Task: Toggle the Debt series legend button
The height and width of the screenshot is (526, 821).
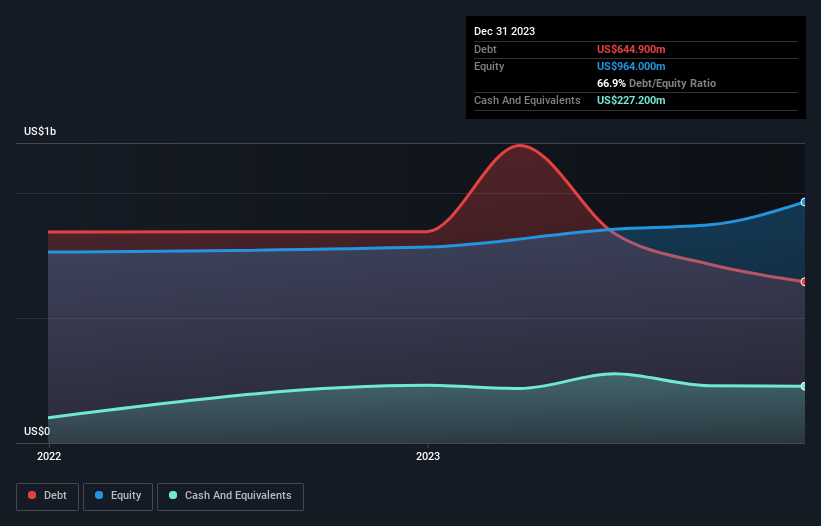Action: click(47, 496)
